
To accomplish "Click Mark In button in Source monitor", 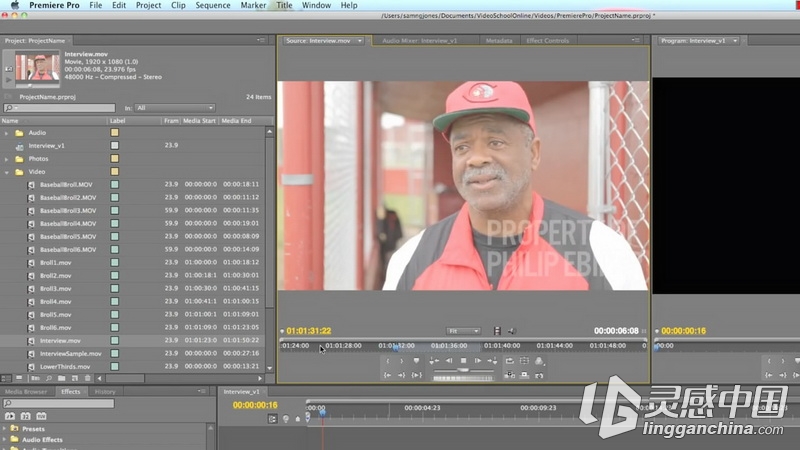I will (388, 361).
